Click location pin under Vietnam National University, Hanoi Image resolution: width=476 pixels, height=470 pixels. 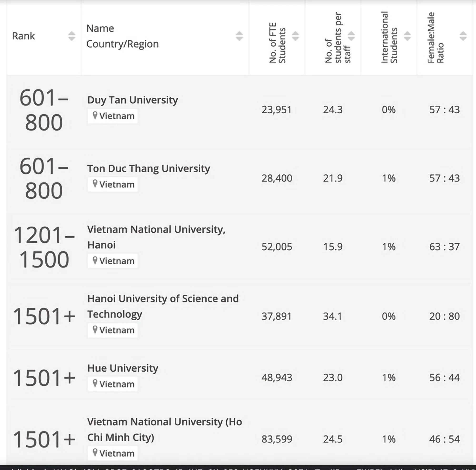(95, 260)
